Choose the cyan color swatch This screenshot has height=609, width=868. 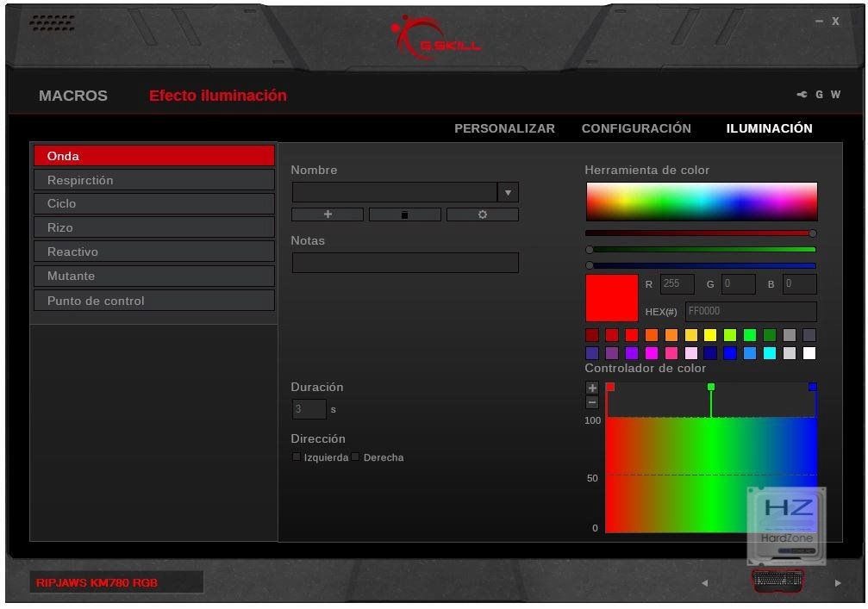(770, 353)
